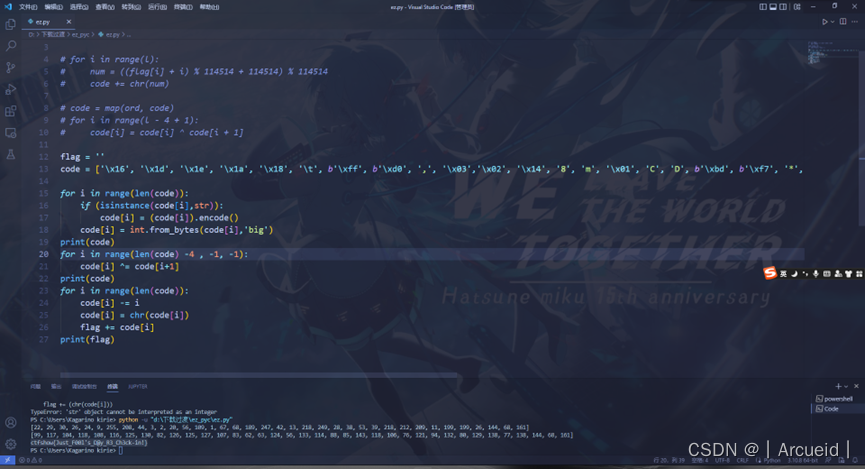The width and height of the screenshot is (865, 469).
Task: Open the notifications bell in status bar
Action: pos(855,460)
